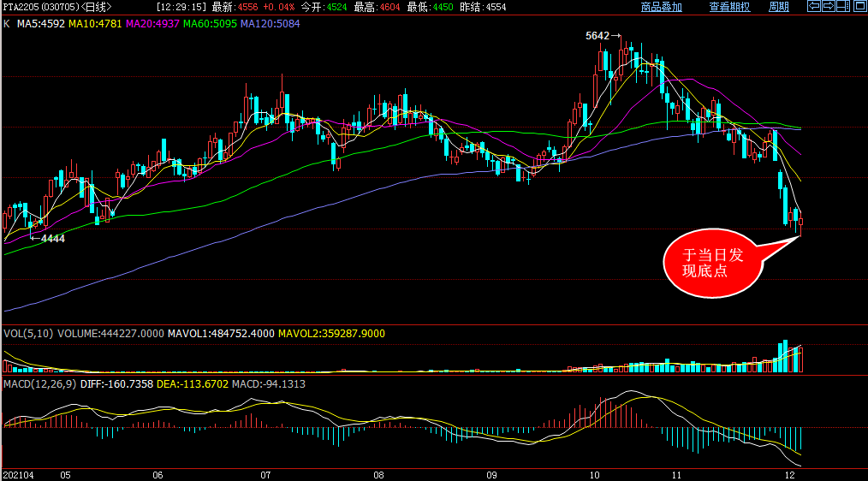This screenshot has height=481, width=868.
Task: Click the split panel layout icon
Action: coord(843,7)
